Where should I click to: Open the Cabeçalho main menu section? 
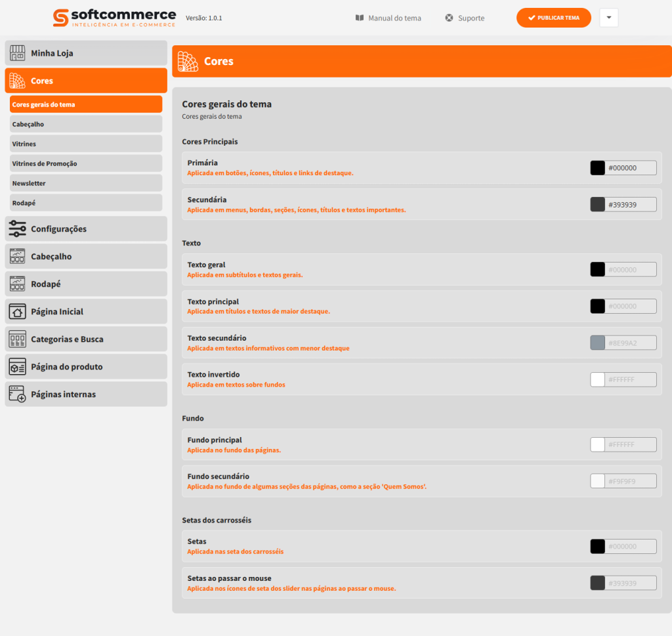[86, 256]
